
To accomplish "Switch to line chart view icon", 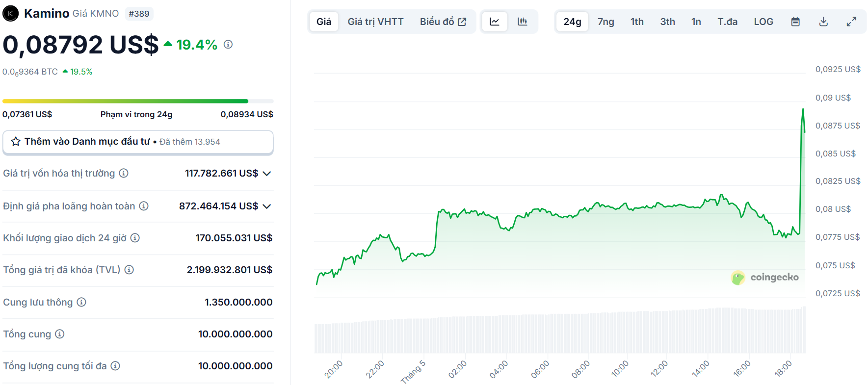I will click(495, 22).
